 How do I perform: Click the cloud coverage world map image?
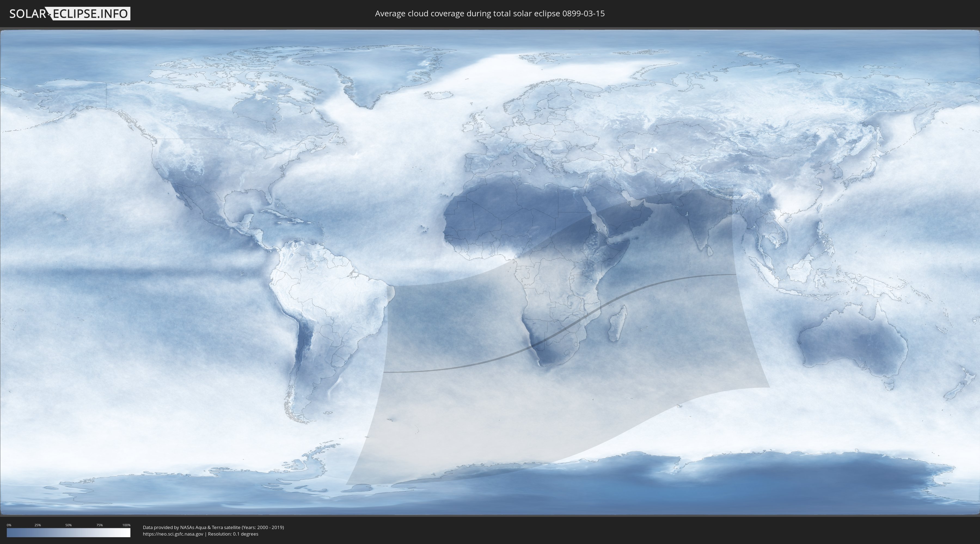pyautogui.click(x=490, y=273)
